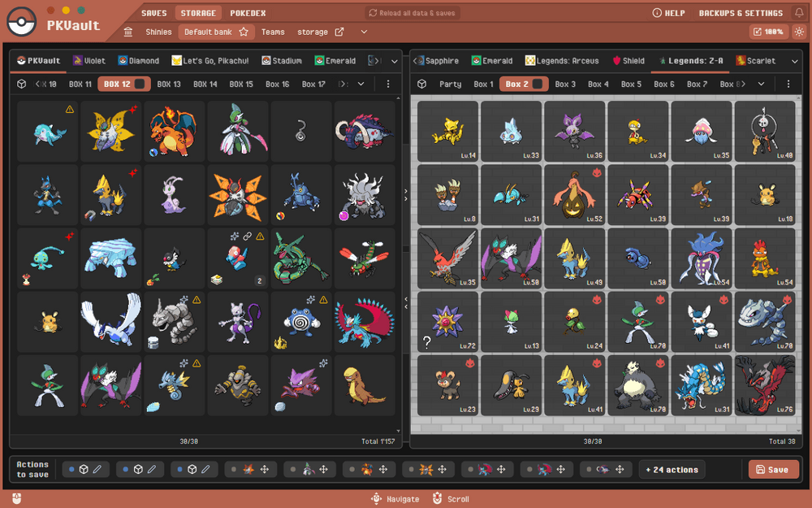812x508 pixels.
Task: Click the PKVault Pokéball logo
Action: point(21,21)
